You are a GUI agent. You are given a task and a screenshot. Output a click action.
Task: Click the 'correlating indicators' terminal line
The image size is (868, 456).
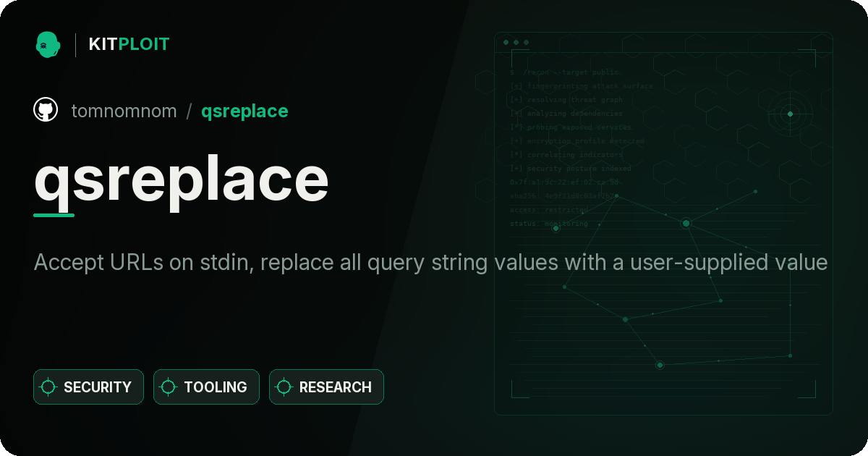pos(566,155)
